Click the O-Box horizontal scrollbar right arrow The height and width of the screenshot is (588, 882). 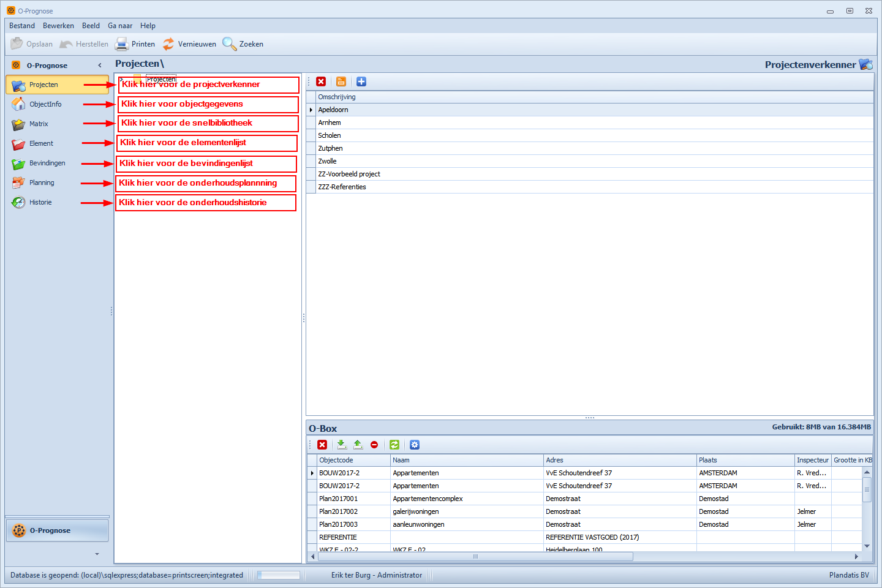click(856, 557)
